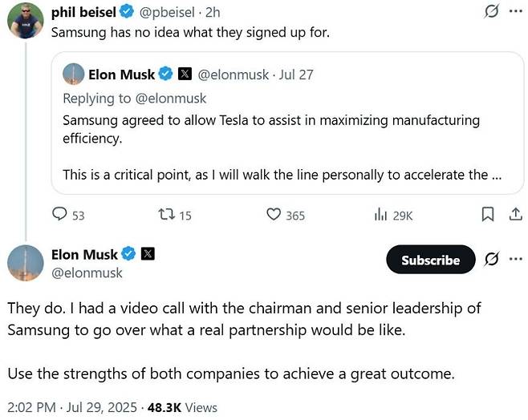Subscribe to Elon Musk

click(431, 260)
